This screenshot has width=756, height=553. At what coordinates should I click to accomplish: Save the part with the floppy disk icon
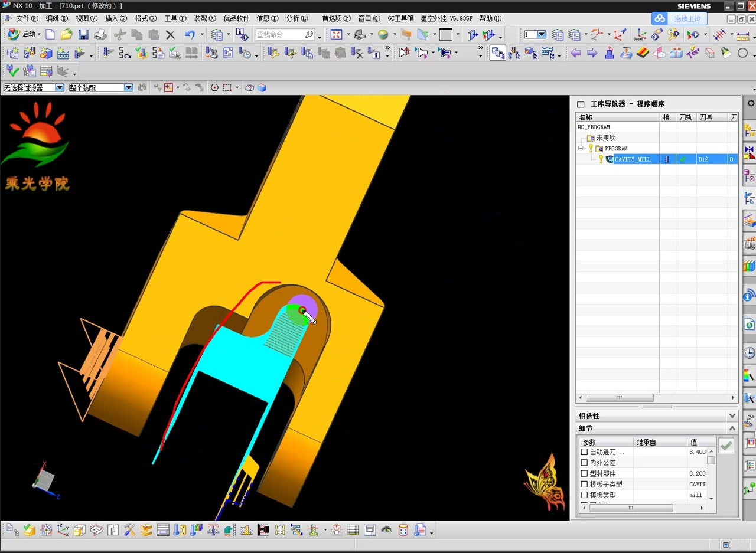pos(83,34)
